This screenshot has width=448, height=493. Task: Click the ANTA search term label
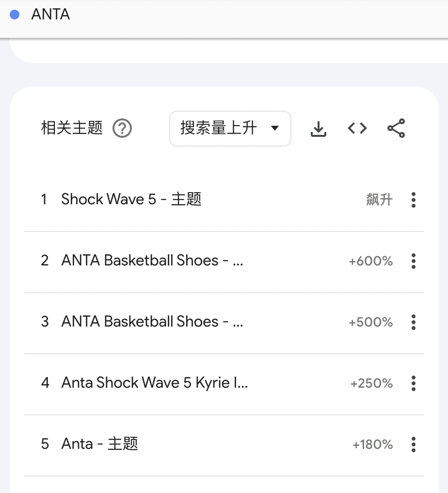(x=50, y=15)
